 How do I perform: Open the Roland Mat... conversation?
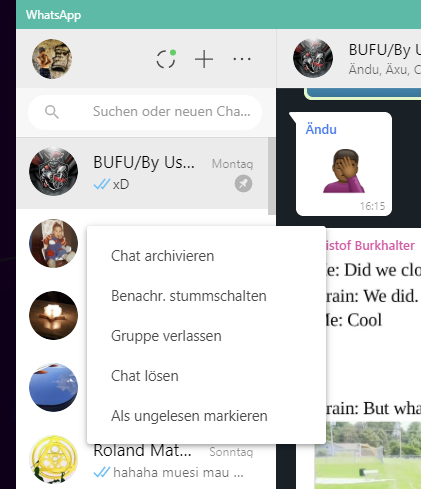point(142,462)
